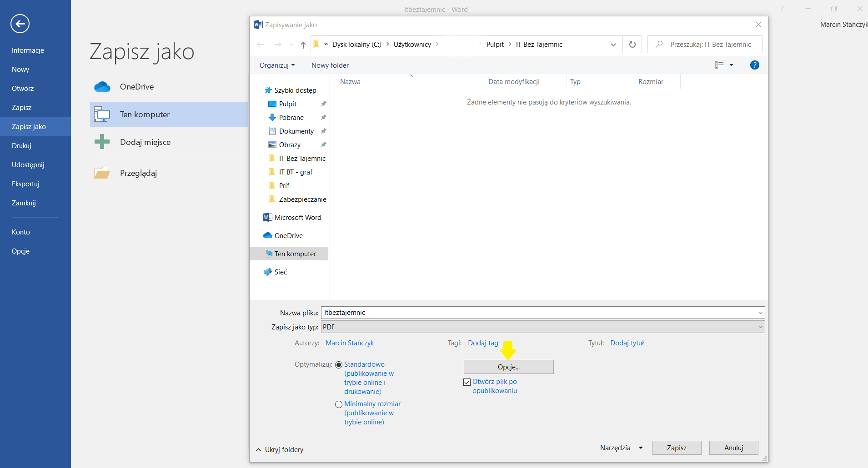Click the Zapisz button
This screenshot has height=468, width=868.
click(x=677, y=448)
